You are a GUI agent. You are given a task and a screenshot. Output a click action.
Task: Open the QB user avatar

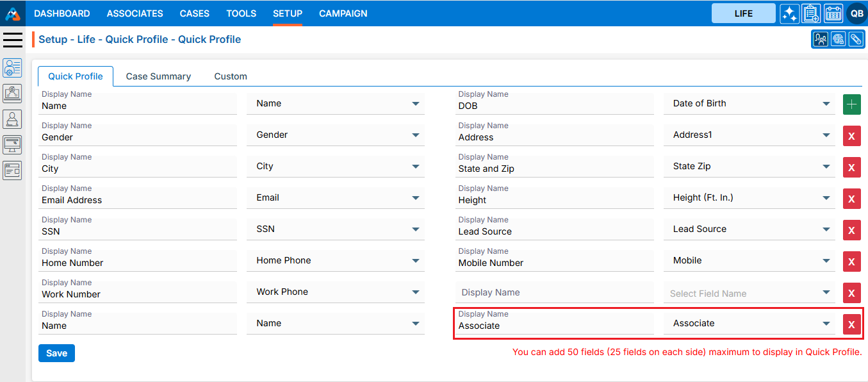856,13
